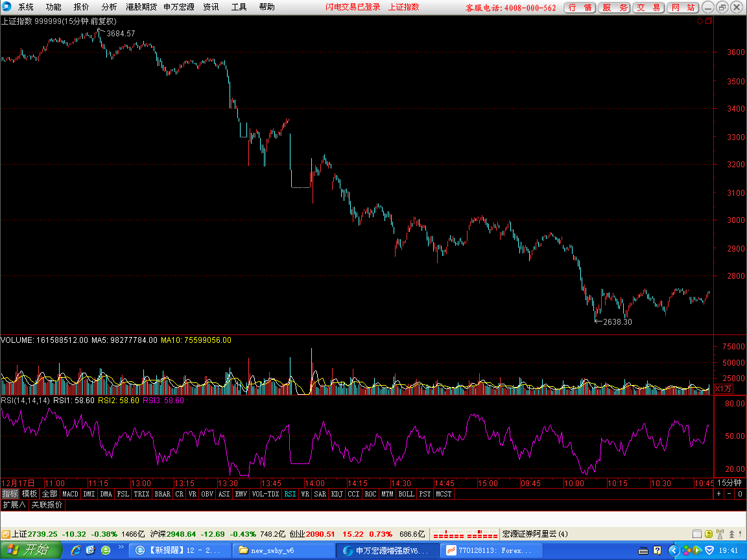Switch to VOL-TDX indicator
The height and width of the screenshot is (560, 747).
[265, 494]
